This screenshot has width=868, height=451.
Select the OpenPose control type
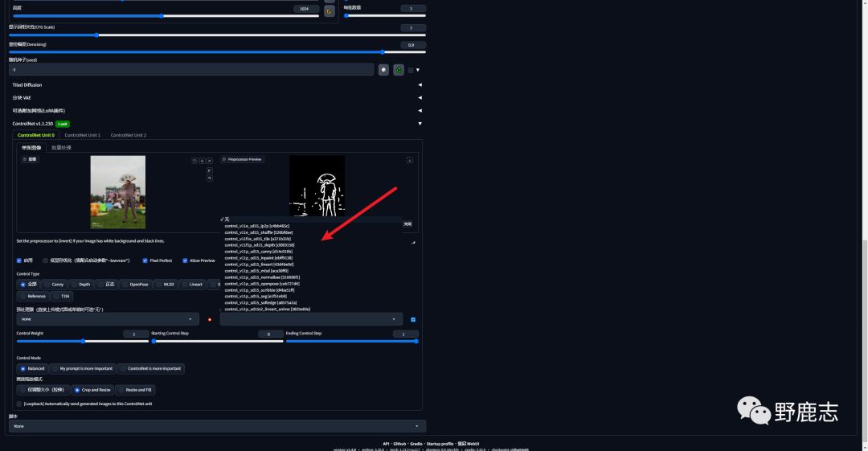(x=135, y=285)
